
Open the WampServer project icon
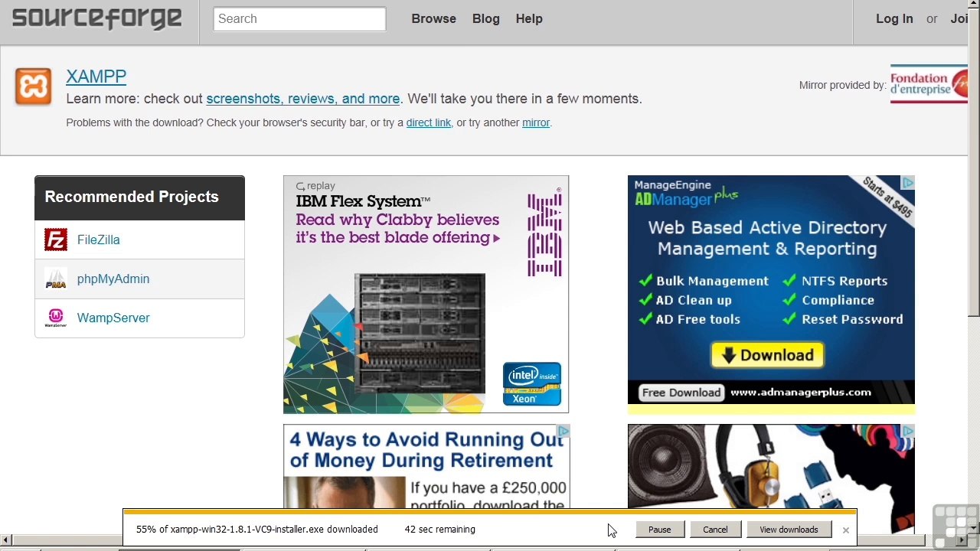(56, 318)
